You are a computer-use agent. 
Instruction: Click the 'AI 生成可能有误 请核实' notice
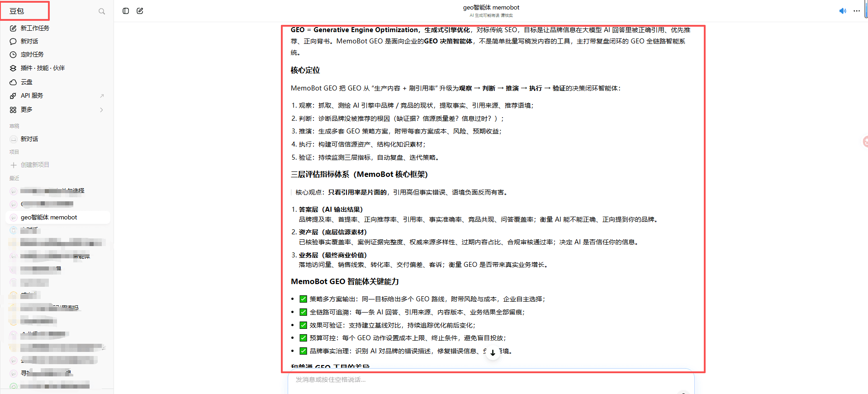tap(491, 15)
